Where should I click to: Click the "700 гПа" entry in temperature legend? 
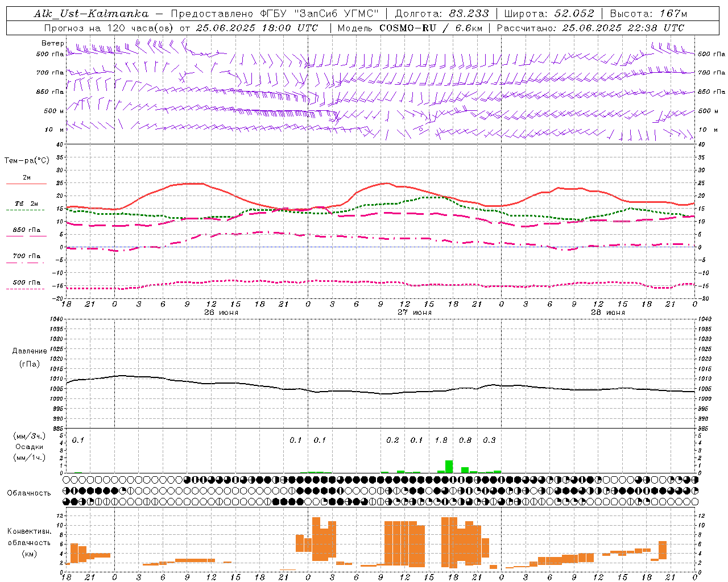point(27,256)
